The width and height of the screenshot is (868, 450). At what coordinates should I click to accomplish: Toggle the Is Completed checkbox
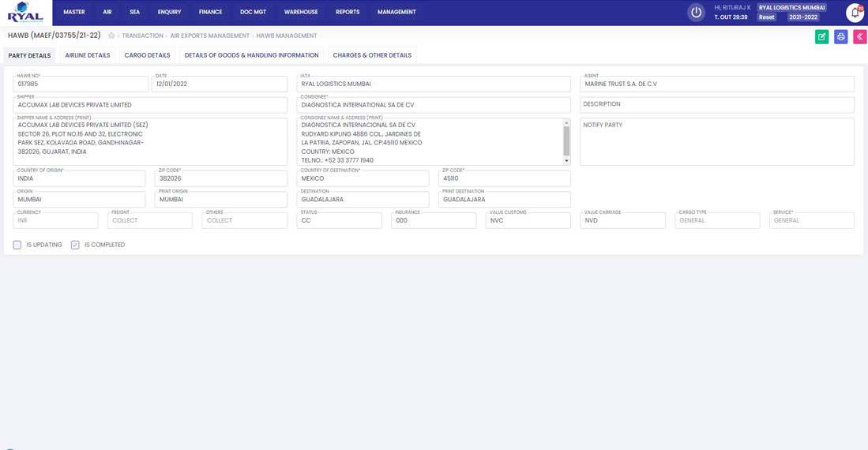75,245
